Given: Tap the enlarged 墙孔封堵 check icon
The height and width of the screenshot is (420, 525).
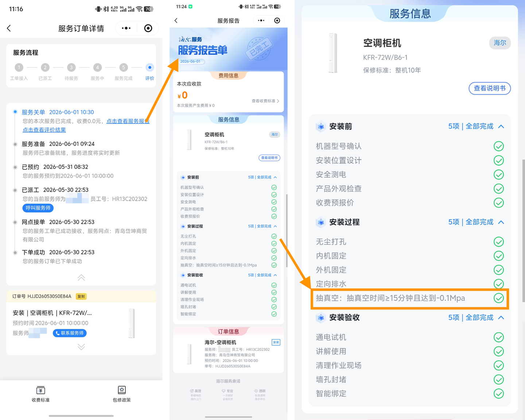Looking at the screenshot, I should click(x=499, y=380).
